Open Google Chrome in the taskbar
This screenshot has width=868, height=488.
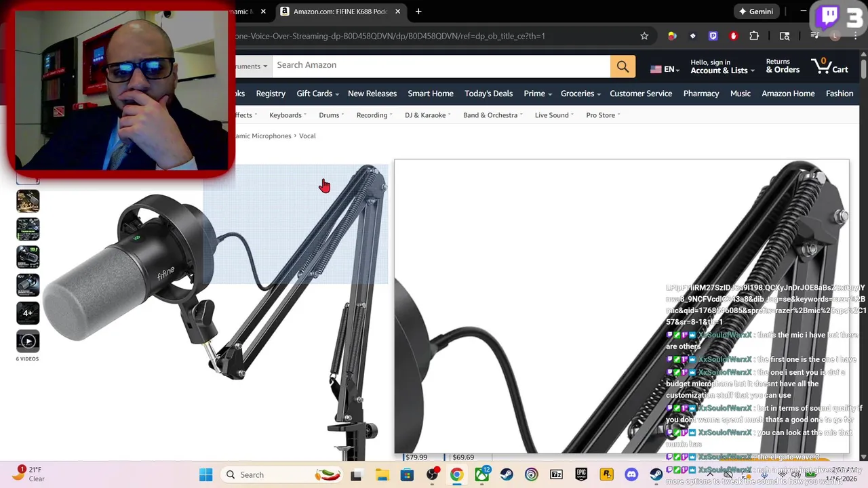pos(456,474)
